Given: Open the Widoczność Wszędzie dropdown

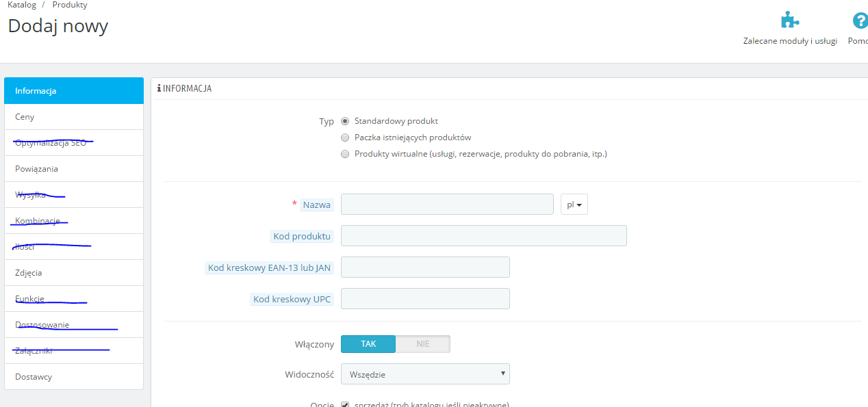Looking at the screenshot, I should pos(425,374).
